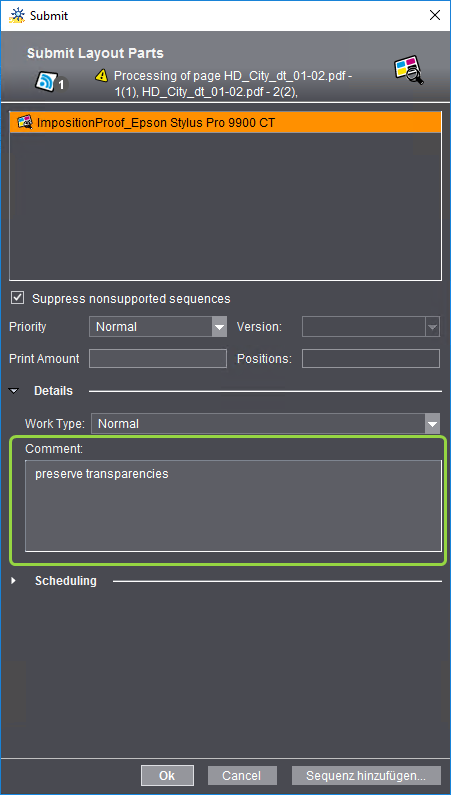Viewport: 451px width, 795px height.
Task: Click empty area of sequence list
Action: pos(226,205)
